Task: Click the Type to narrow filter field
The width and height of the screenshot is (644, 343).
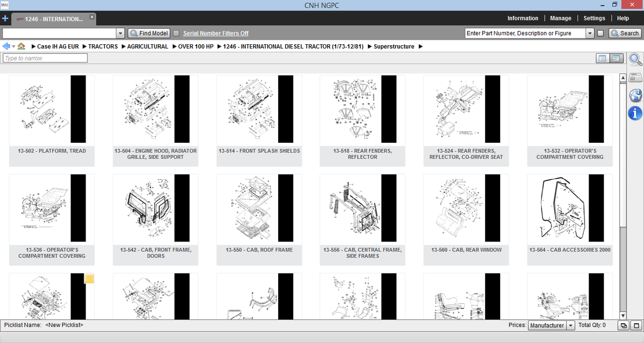Action: (45, 58)
